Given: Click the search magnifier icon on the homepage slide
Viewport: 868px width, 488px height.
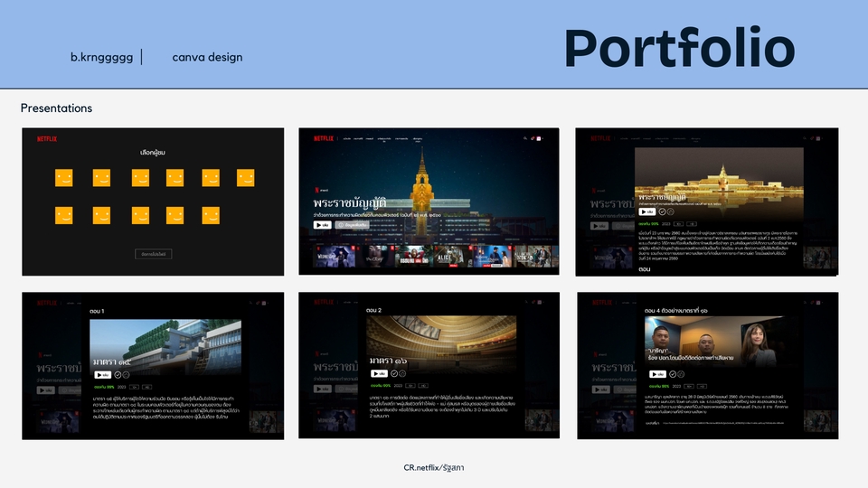Looking at the screenshot, I should [x=524, y=138].
